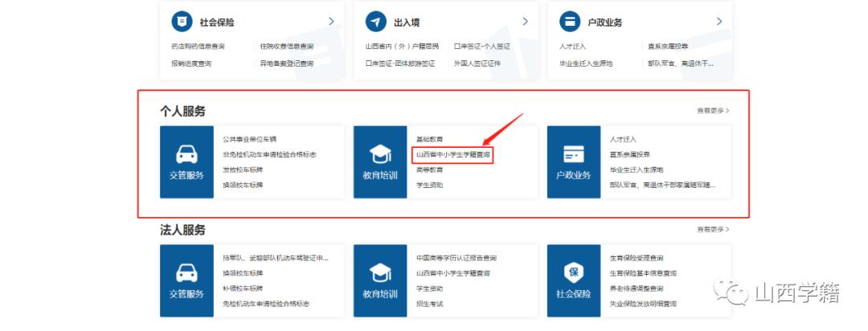The image size is (868, 331).
Task: Open 人才迁入 in the top 户政业务 card
Action: pos(572,47)
